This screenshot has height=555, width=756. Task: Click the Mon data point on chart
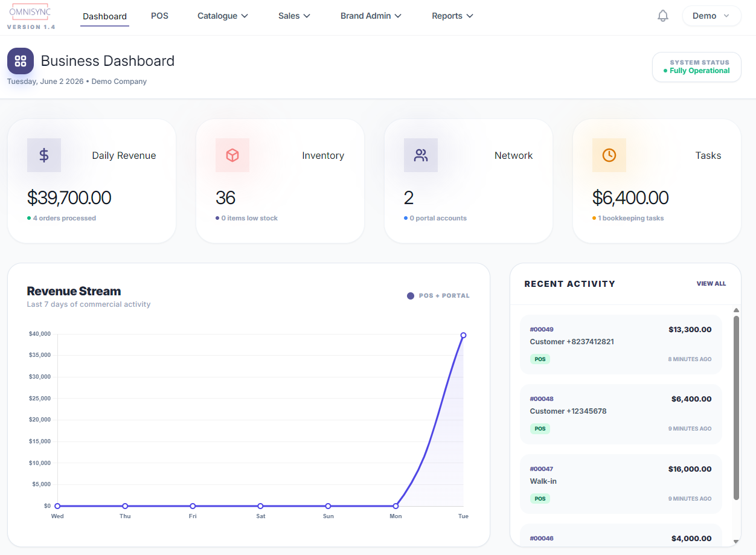coord(396,506)
